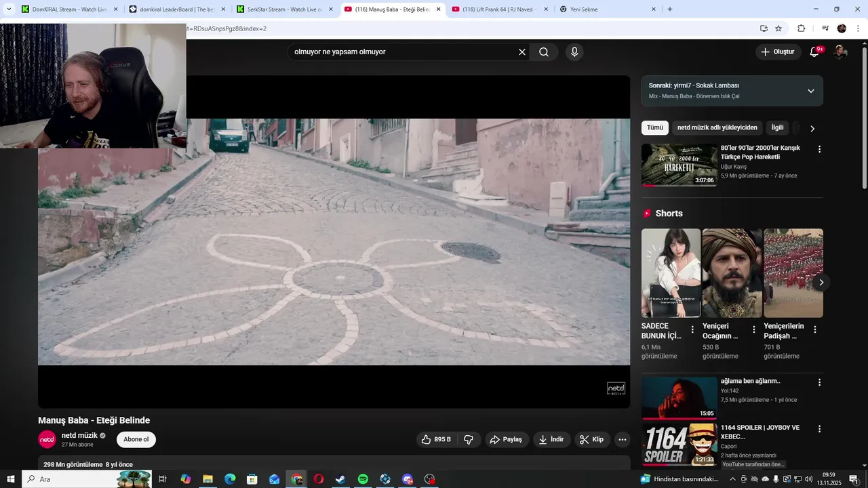Open File Explorer from the taskbar
The height and width of the screenshot is (488, 868).
pos(208,479)
